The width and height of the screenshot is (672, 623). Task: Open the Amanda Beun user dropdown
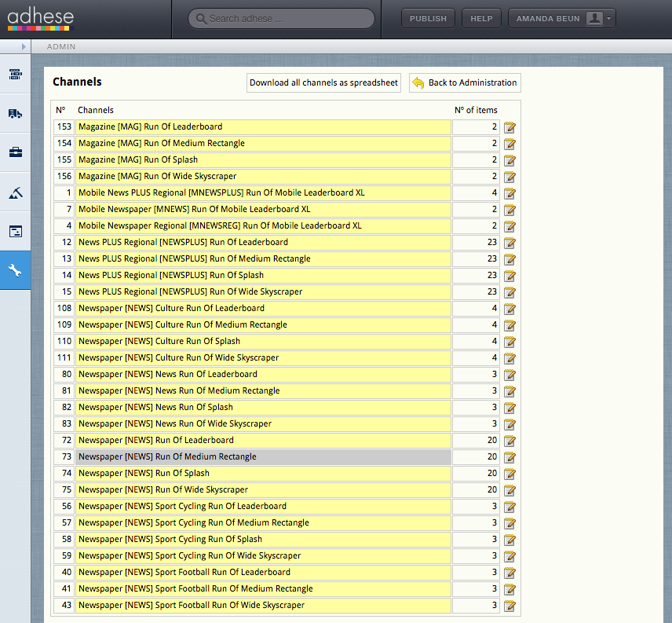coord(561,19)
